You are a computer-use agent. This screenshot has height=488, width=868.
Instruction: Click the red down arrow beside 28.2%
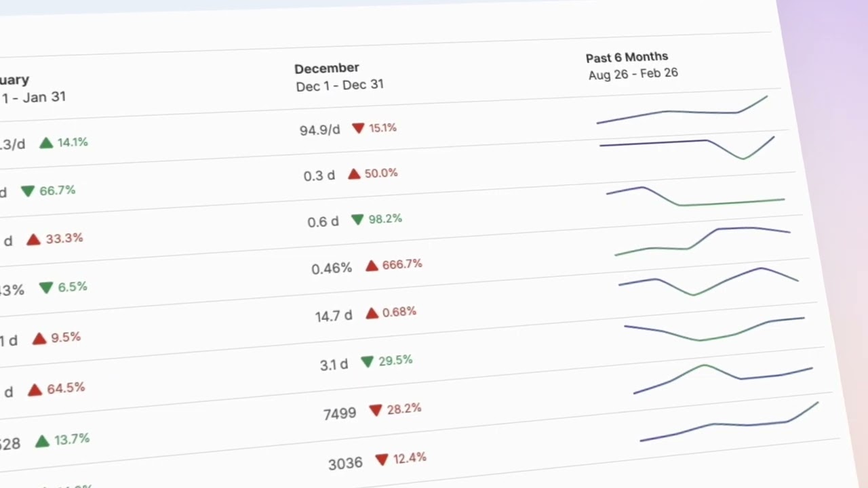[376, 410]
